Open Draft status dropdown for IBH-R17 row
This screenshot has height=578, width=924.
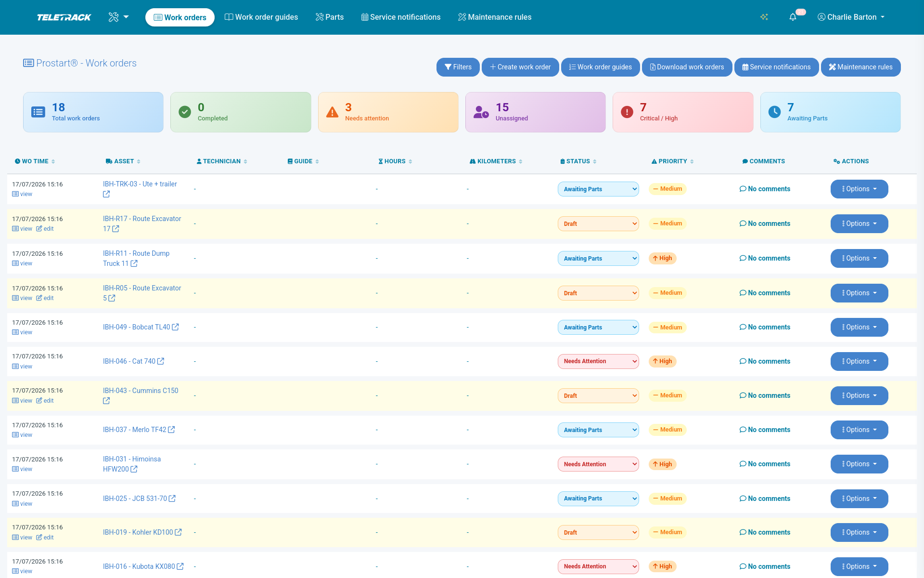tap(598, 224)
